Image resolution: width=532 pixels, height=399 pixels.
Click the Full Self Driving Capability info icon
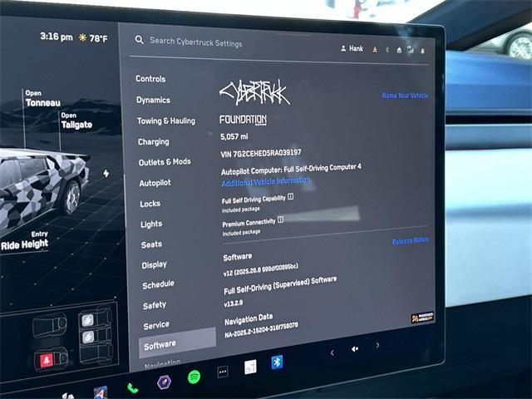coord(291,197)
